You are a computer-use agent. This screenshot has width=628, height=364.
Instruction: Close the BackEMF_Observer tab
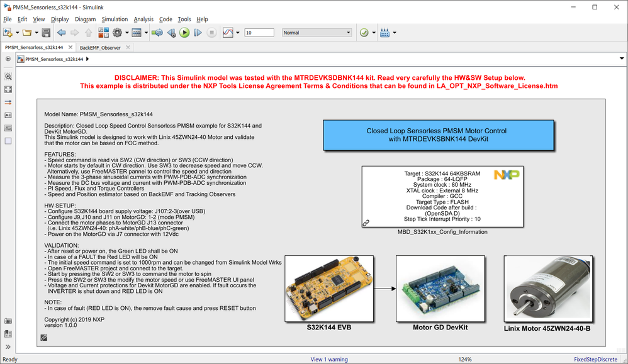point(128,47)
